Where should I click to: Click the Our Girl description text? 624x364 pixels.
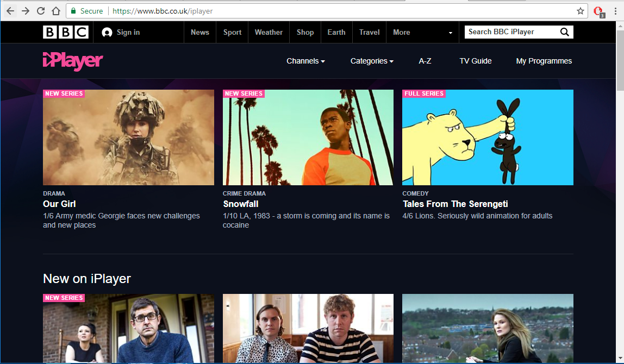[121, 221]
